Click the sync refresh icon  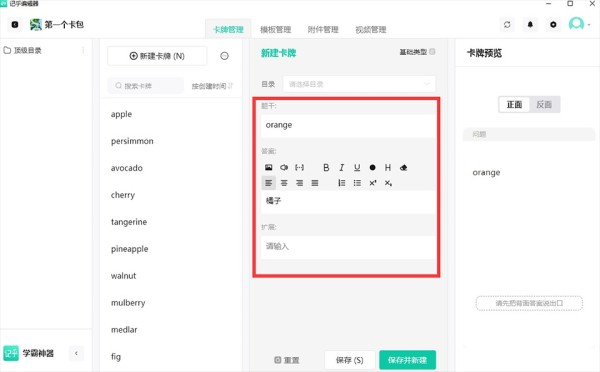pyautogui.click(x=507, y=24)
